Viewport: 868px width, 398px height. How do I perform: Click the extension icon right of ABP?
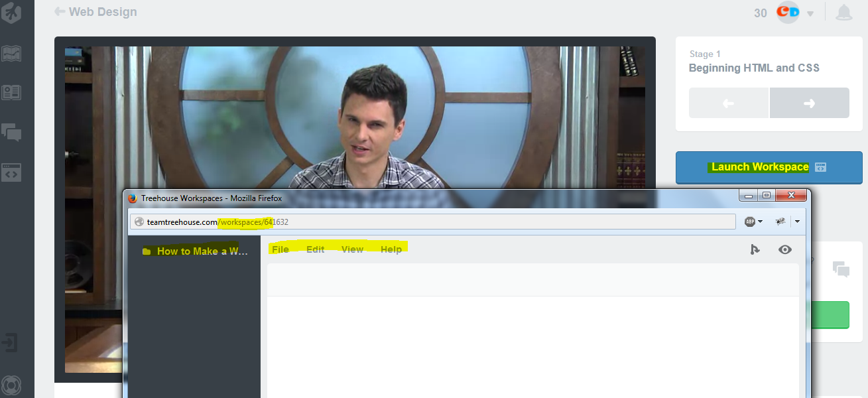(x=780, y=222)
